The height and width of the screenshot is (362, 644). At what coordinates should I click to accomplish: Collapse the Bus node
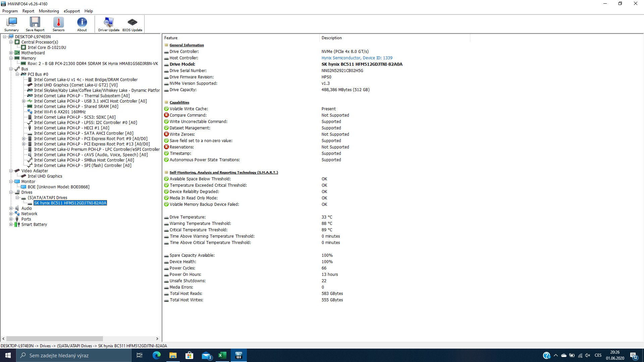click(x=11, y=69)
